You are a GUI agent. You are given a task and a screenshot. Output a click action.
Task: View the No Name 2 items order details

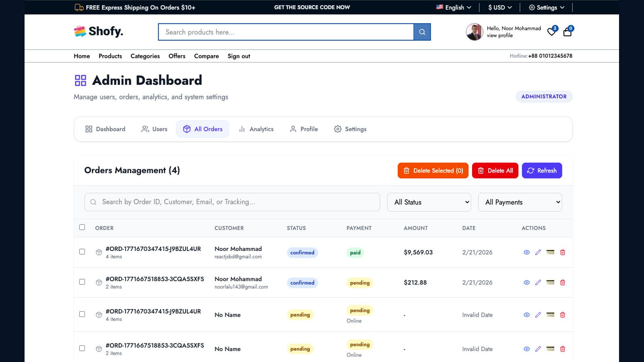(526, 349)
